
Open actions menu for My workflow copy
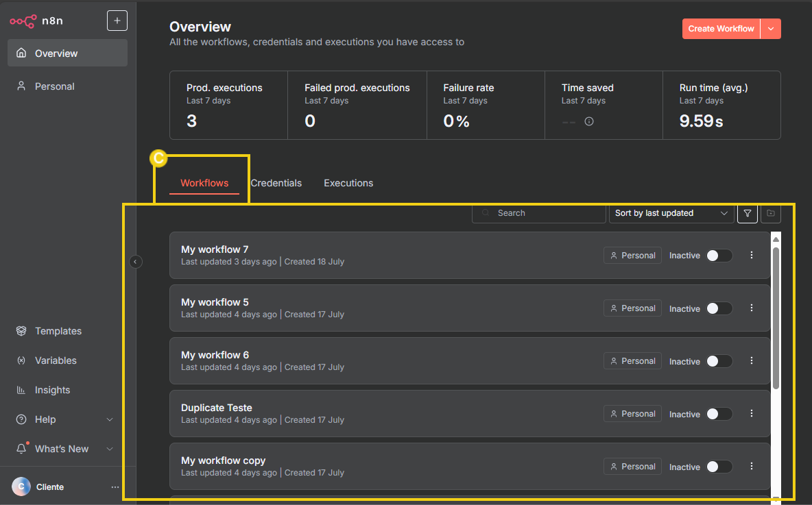752,466
